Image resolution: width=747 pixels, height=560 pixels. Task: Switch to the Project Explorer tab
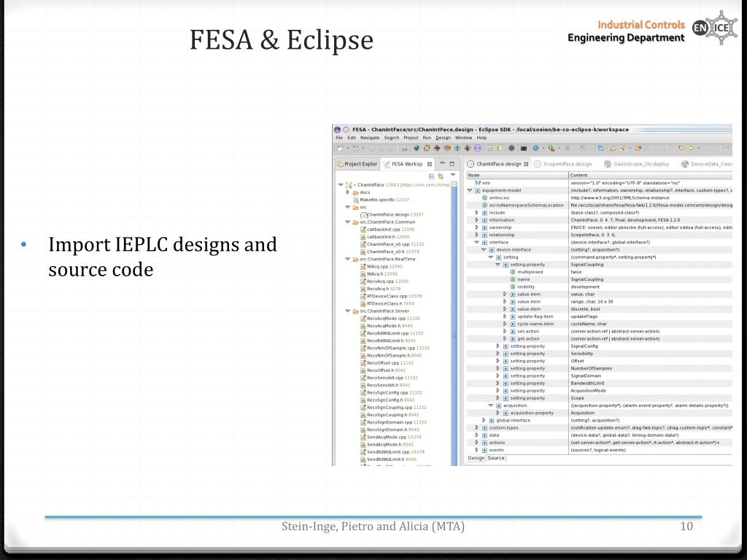(357, 164)
